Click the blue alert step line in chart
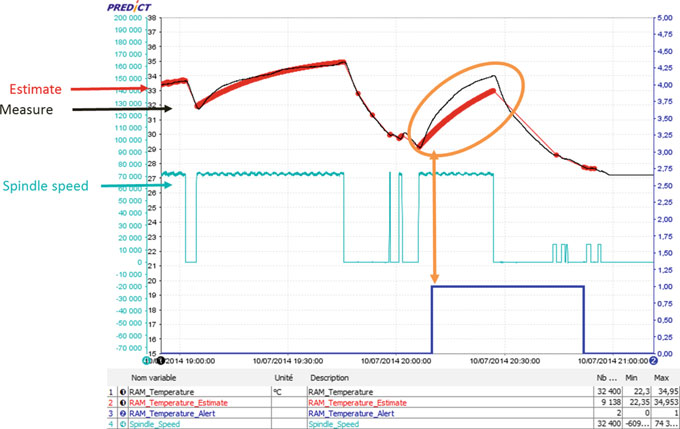The width and height of the screenshot is (680, 429). pos(507,286)
